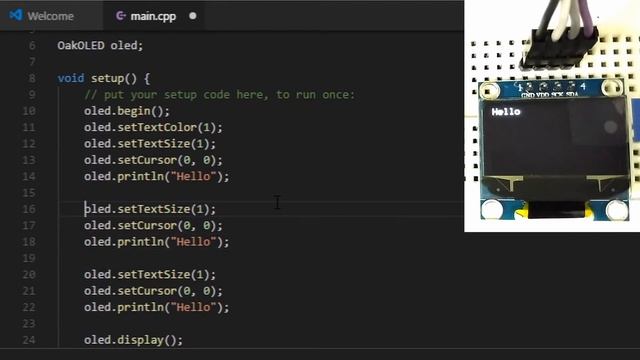Click line number 8 in the gutter
Viewport: 640px width, 360px height.
pyautogui.click(x=32, y=78)
